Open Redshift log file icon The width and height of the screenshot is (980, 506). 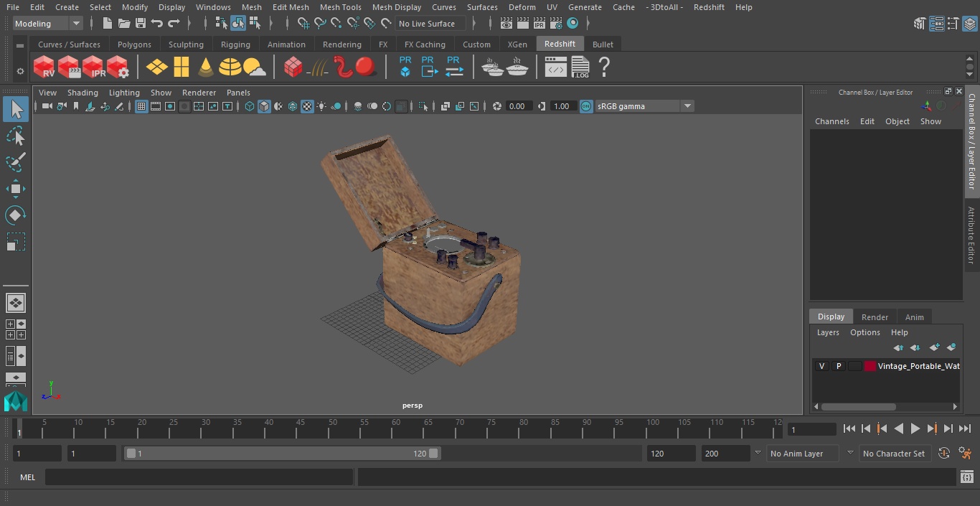pyautogui.click(x=580, y=67)
